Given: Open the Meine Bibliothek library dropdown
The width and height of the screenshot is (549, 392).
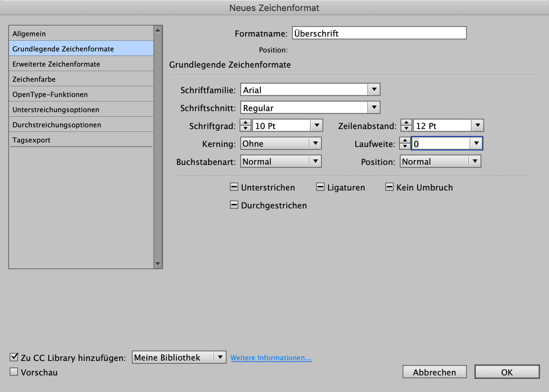Looking at the screenshot, I should coord(220,357).
